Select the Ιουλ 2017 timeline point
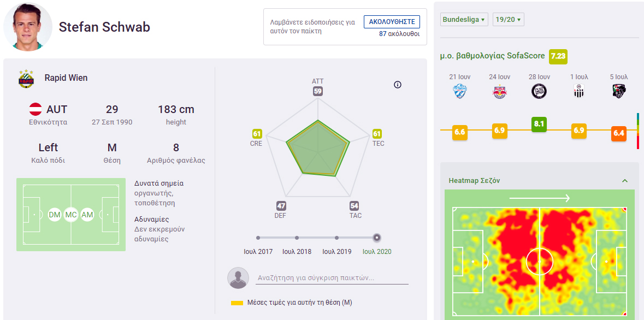This screenshot has width=644, height=320. (258, 238)
